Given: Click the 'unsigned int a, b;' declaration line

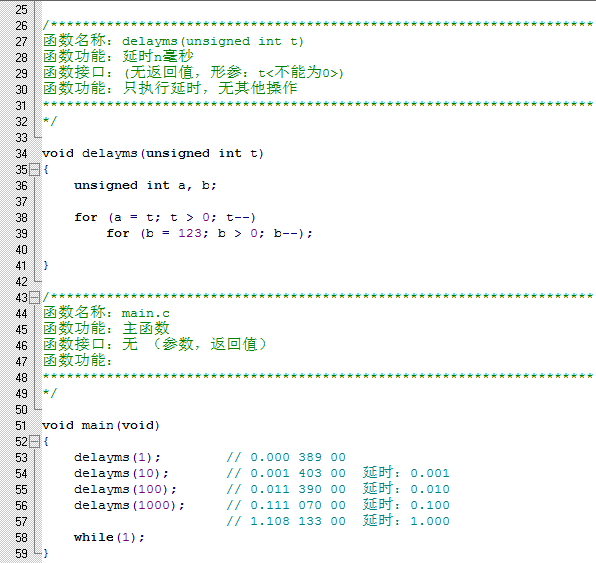Looking at the screenshot, I should 145,186.
